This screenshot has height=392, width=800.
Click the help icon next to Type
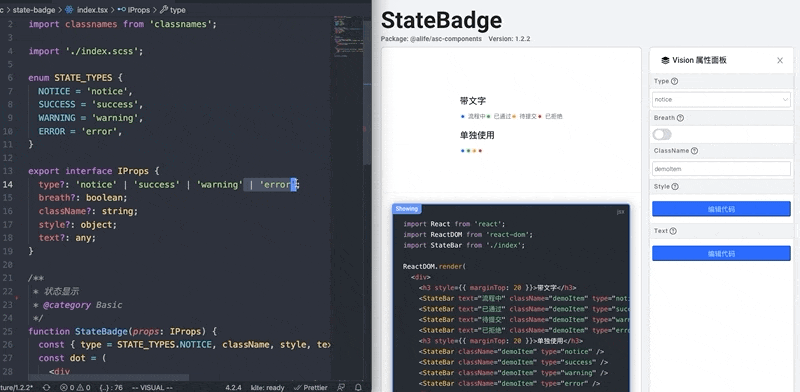click(x=674, y=81)
